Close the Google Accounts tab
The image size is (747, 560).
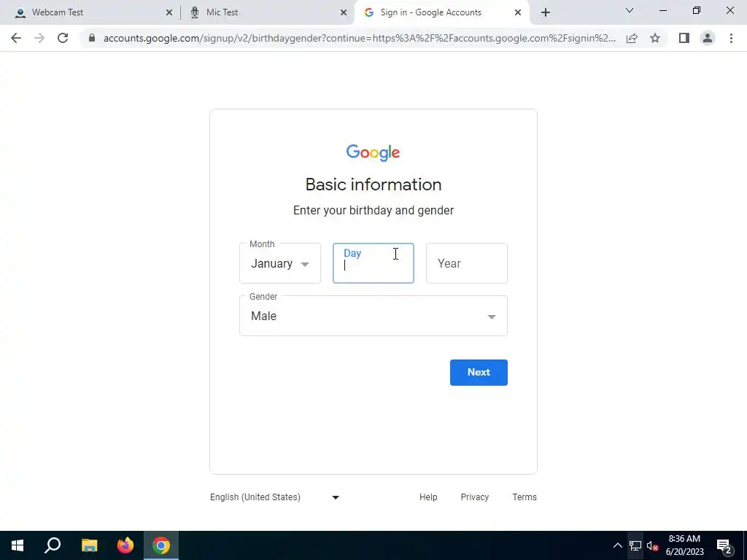click(x=518, y=12)
